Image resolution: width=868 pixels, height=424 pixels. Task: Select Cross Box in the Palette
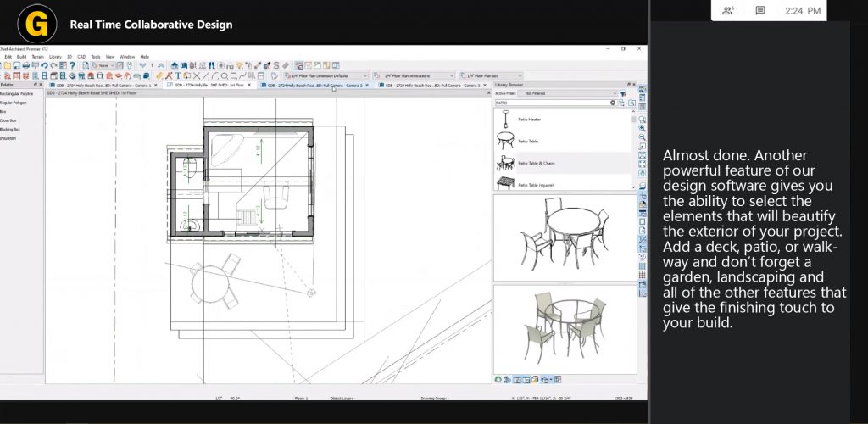pos(8,120)
